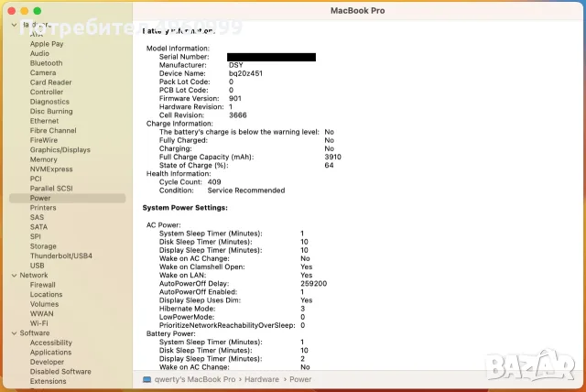Click Hardware in the path bar

coord(262,380)
